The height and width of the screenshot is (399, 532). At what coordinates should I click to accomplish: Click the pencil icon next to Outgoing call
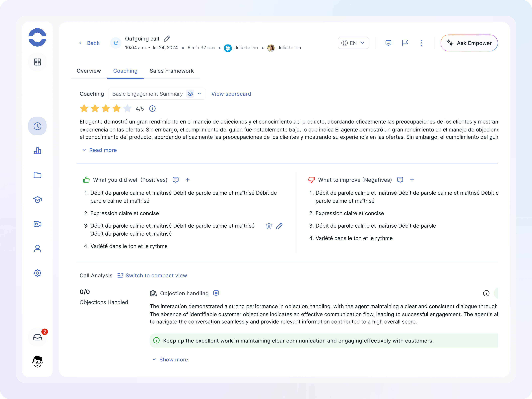[167, 39]
